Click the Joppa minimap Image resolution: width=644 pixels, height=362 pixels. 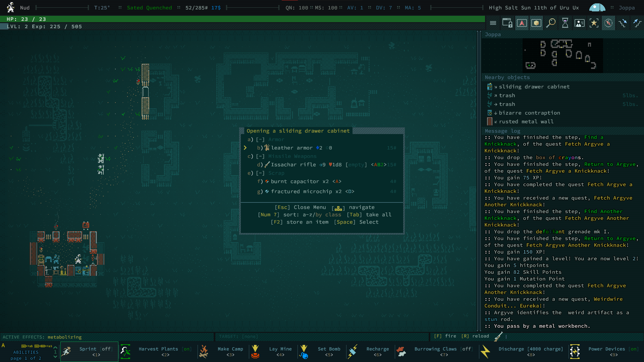pos(562,55)
